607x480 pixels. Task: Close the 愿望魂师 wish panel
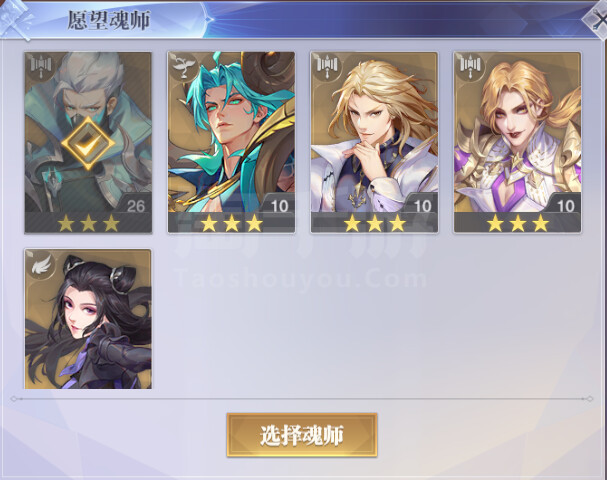598,19
